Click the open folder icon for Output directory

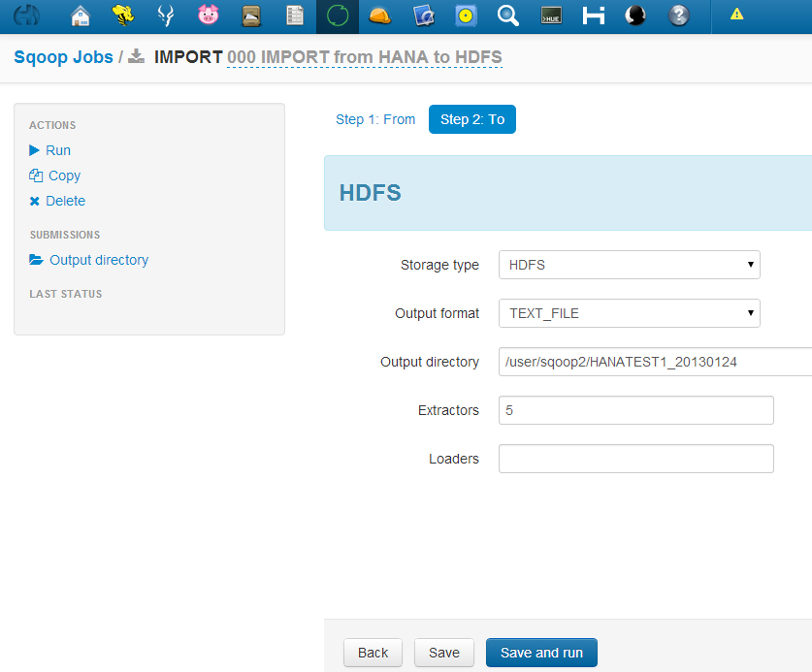(36, 259)
